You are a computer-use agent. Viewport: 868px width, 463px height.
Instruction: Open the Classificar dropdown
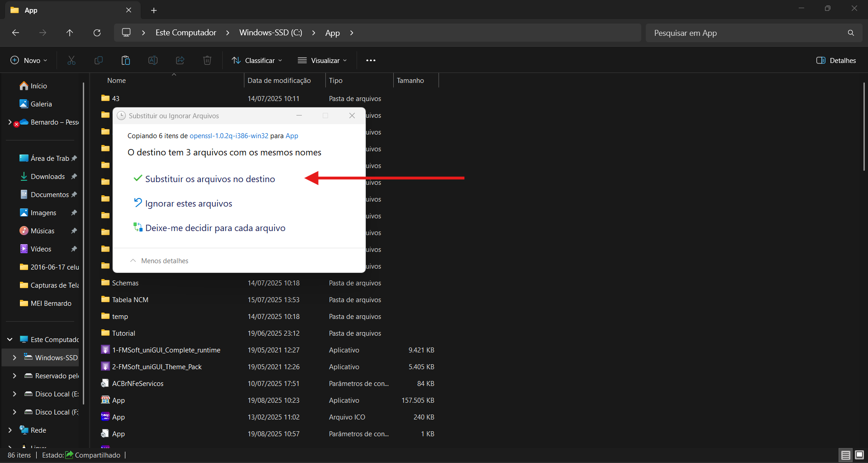click(x=257, y=60)
